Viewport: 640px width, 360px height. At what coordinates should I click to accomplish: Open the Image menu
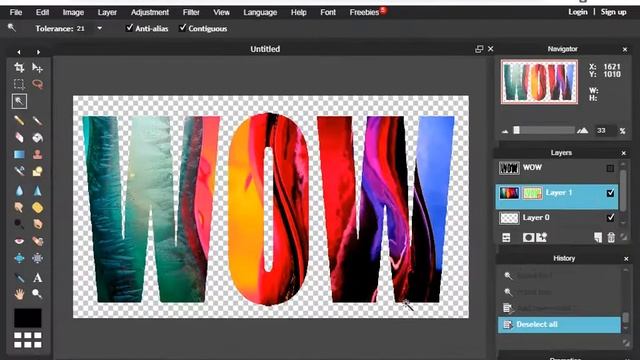pos(73,12)
